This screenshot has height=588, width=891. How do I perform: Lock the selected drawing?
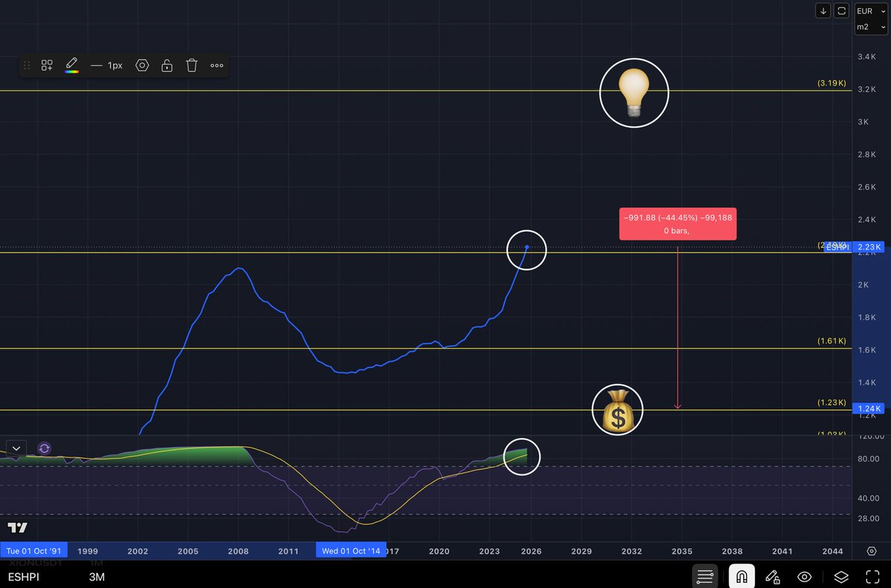(167, 65)
